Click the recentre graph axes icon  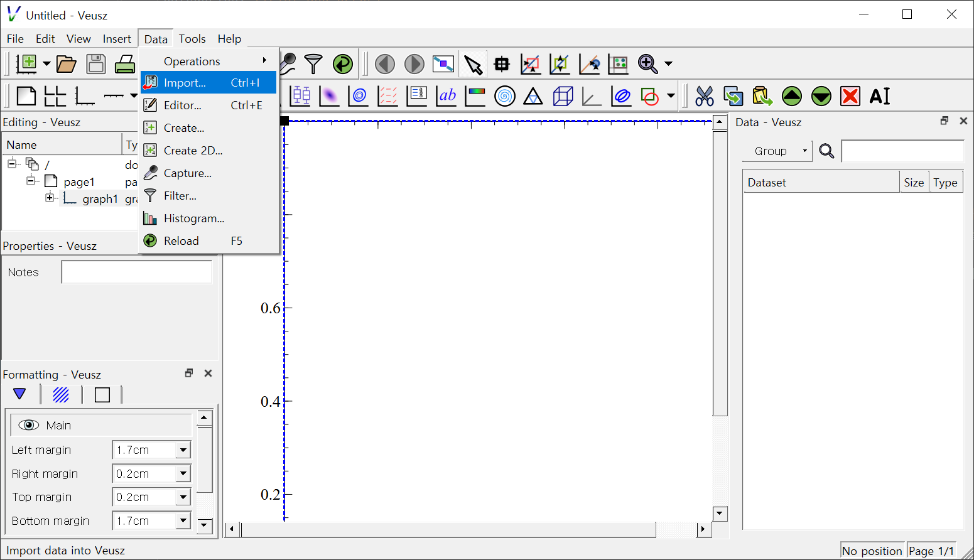click(x=560, y=63)
